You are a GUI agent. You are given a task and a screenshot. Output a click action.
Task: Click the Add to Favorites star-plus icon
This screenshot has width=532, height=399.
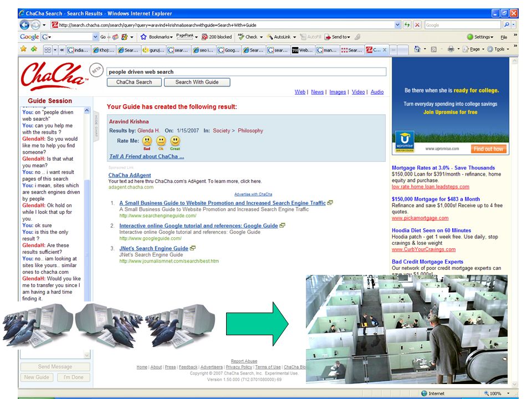pyautogui.click(x=34, y=49)
